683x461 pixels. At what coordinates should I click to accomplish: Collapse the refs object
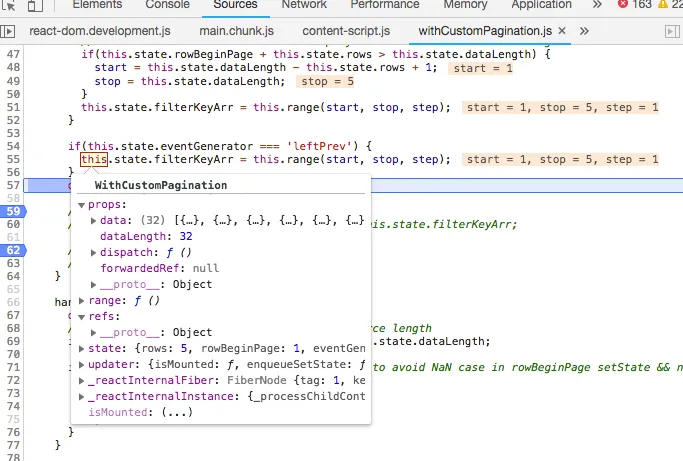[81, 317]
